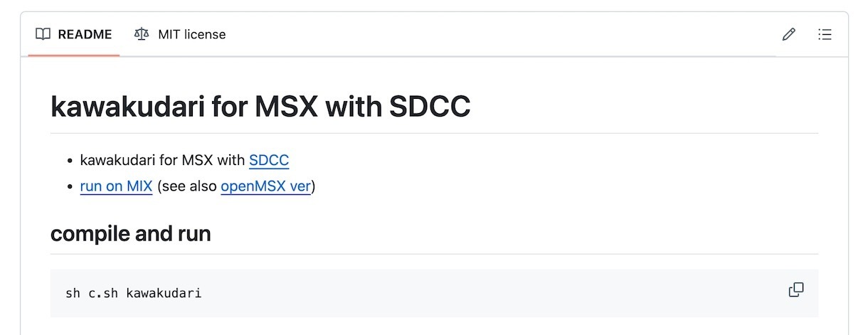Click 'c.sh' in the code snippet

pyautogui.click(x=103, y=293)
